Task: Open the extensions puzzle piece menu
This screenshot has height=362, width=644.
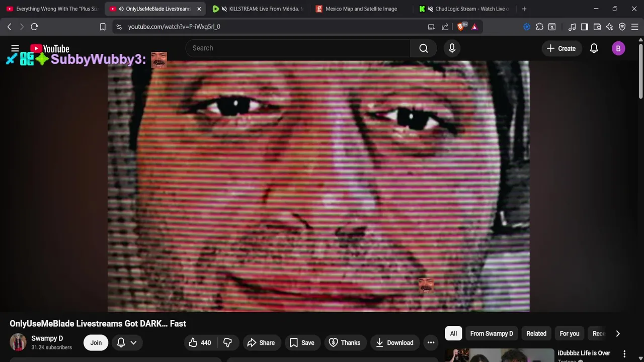Action: pyautogui.click(x=539, y=27)
